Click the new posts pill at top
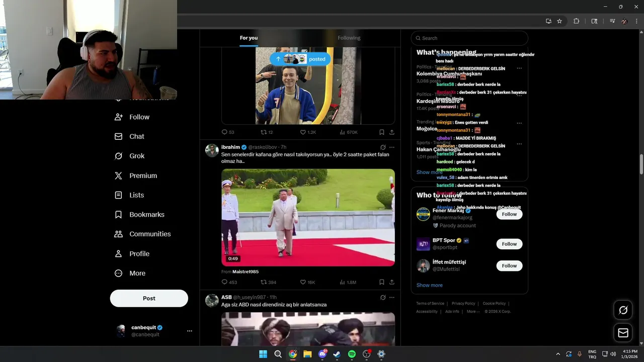This screenshot has height=362, width=644. tap(300, 59)
